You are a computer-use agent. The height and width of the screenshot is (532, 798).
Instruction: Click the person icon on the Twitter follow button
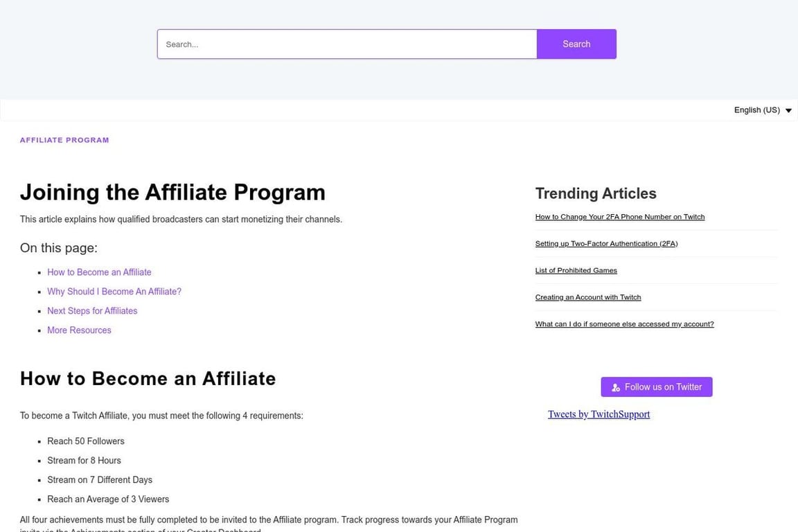615,387
